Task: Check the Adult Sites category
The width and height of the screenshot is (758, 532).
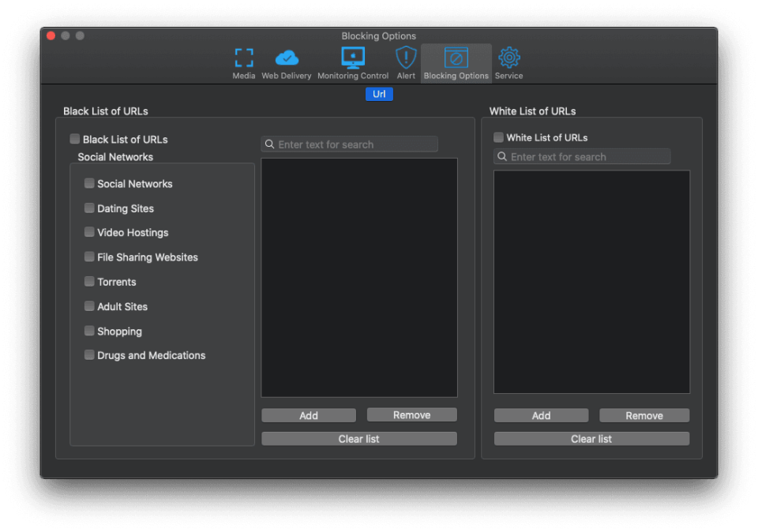Action: pos(89,306)
